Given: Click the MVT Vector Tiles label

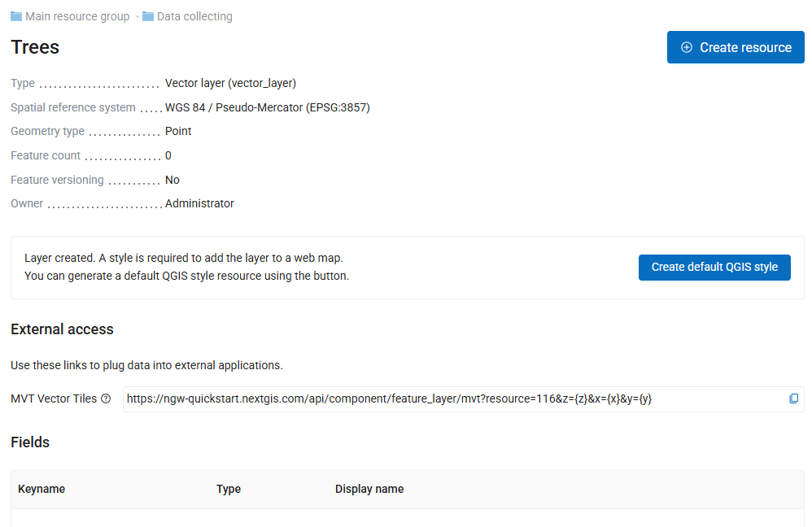Looking at the screenshot, I should [x=54, y=399].
